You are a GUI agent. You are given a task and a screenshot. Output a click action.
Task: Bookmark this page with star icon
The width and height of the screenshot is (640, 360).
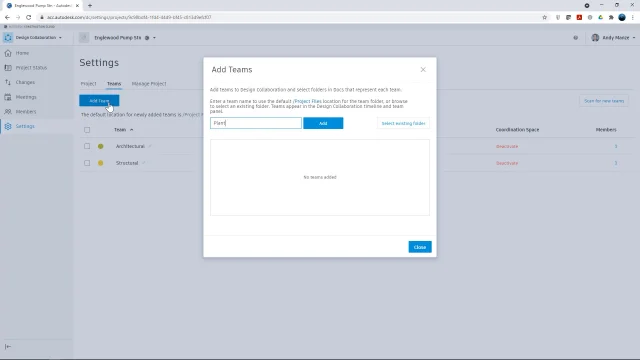click(544, 18)
